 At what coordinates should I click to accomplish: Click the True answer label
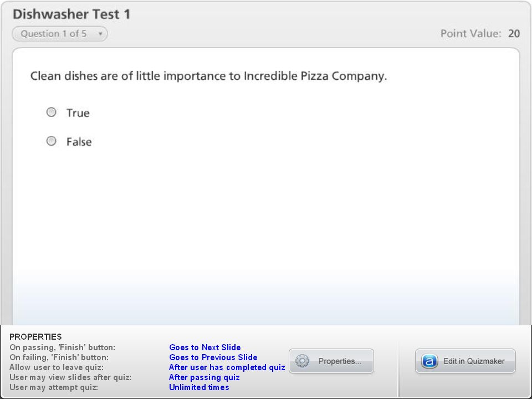click(x=78, y=113)
